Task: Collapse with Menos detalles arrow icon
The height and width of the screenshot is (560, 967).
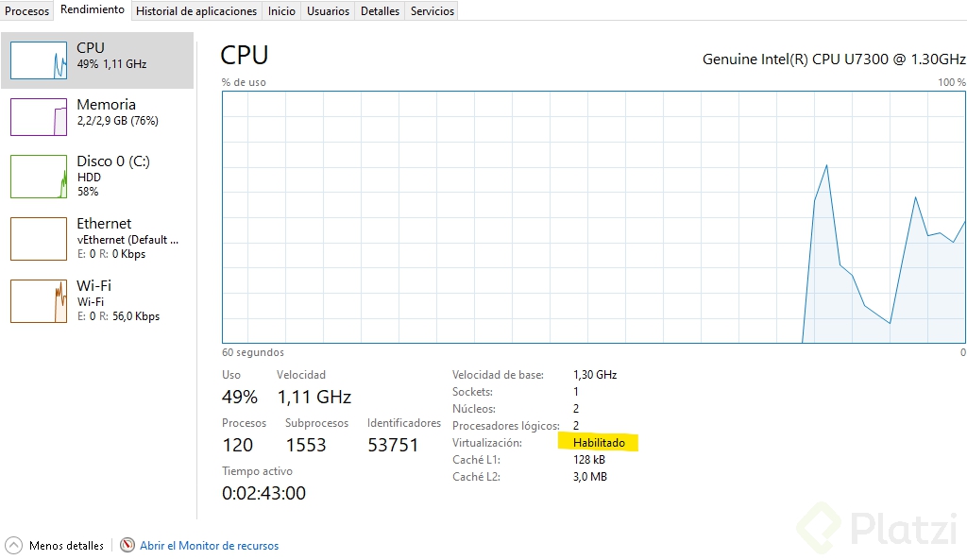Action: (14, 546)
